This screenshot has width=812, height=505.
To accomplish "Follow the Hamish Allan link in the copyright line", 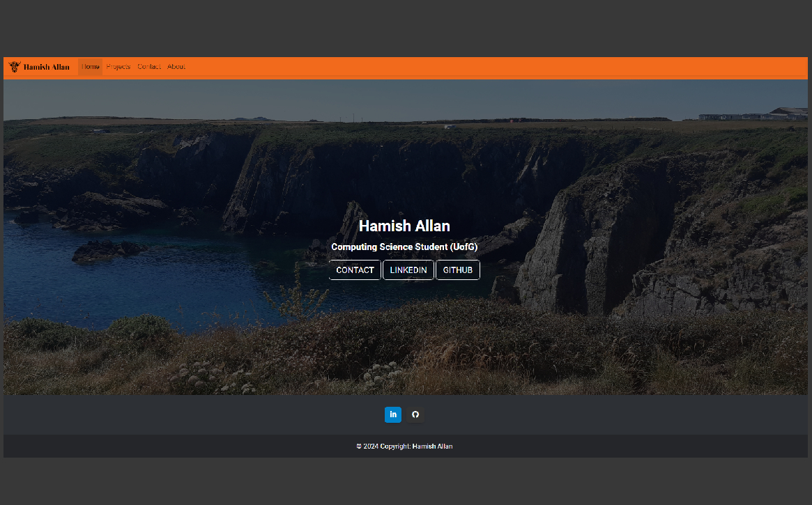I will coord(432,446).
